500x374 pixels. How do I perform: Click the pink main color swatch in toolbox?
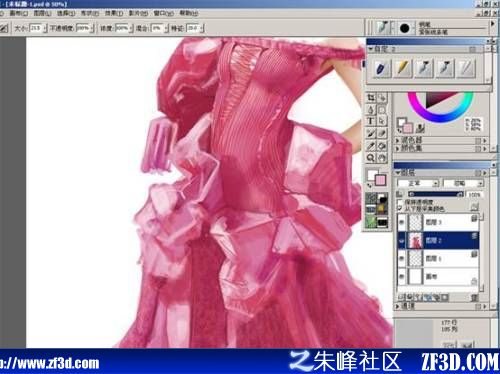click(x=380, y=180)
